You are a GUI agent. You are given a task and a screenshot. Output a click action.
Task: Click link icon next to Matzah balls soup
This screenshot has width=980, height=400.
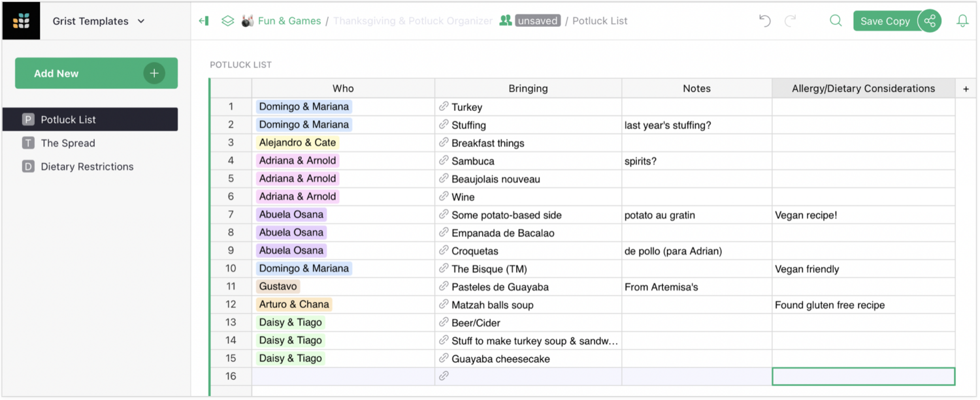click(444, 304)
